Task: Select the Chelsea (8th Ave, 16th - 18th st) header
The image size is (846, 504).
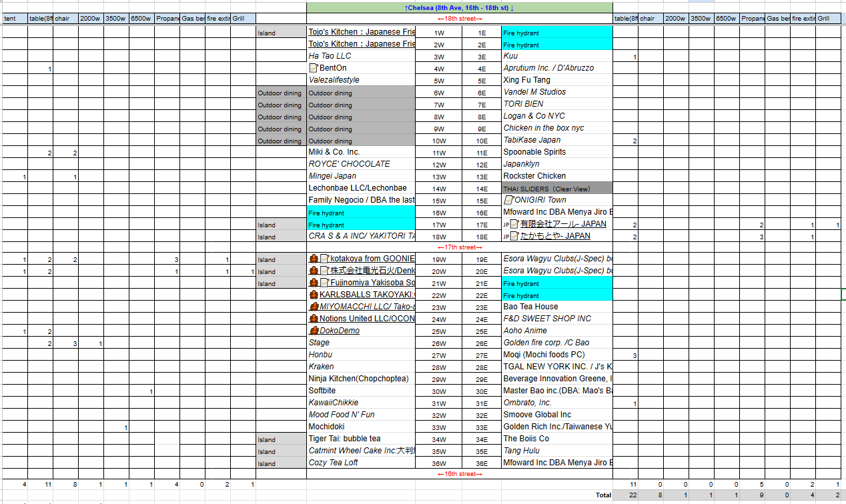Action: [460, 7]
